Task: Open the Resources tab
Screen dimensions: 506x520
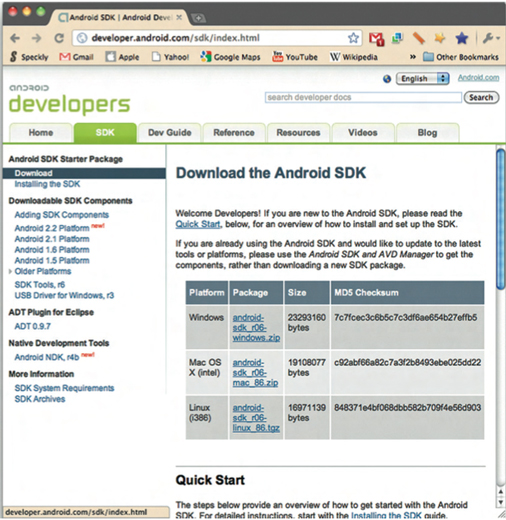Action: pyautogui.click(x=298, y=133)
